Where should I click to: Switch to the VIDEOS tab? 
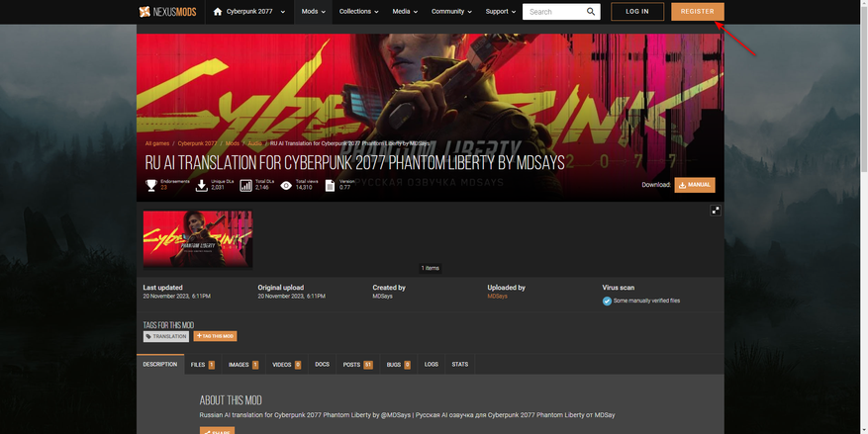pyautogui.click(x=287, y=365)
